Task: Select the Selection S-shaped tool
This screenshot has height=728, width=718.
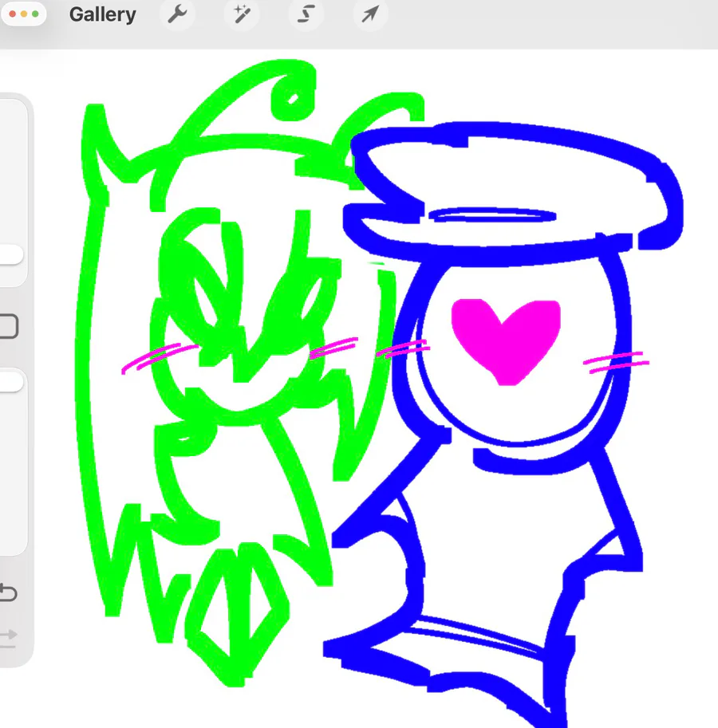Action: 306,14
